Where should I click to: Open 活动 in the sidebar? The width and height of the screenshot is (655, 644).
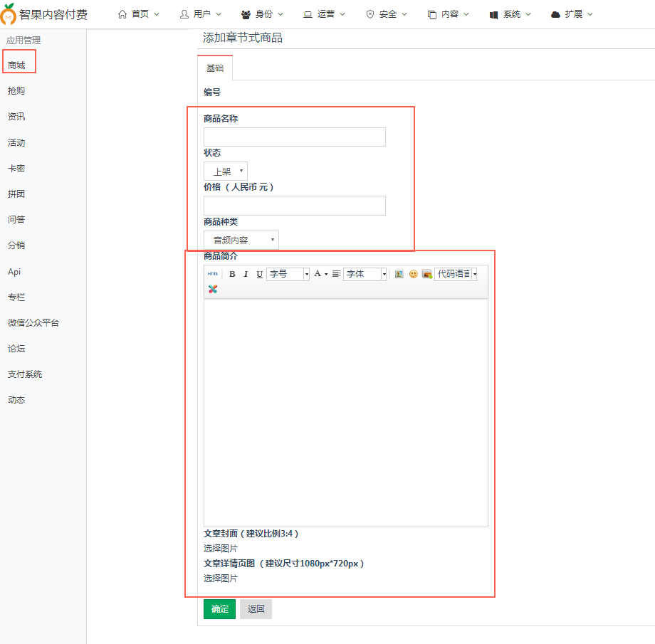(x=16, y=142)
